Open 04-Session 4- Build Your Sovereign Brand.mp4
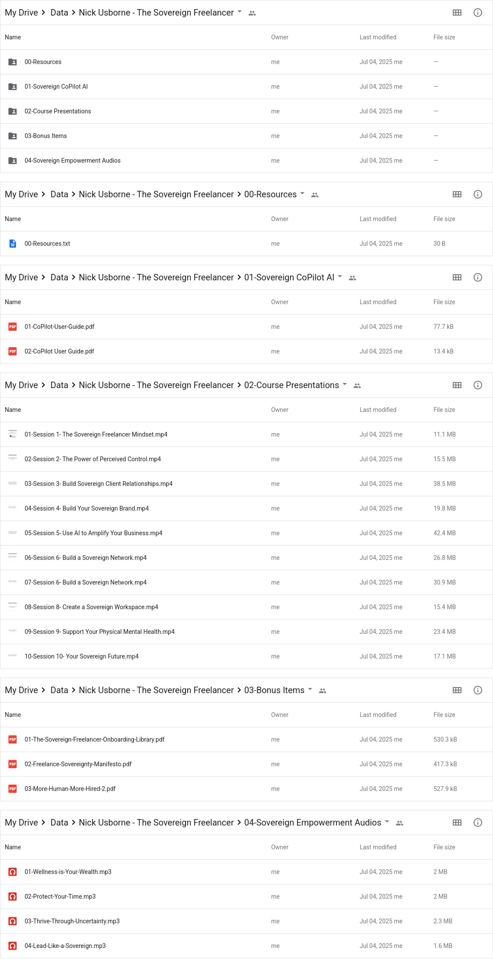Viewport: 493px width, 980px height. click(x=86, y=508)
